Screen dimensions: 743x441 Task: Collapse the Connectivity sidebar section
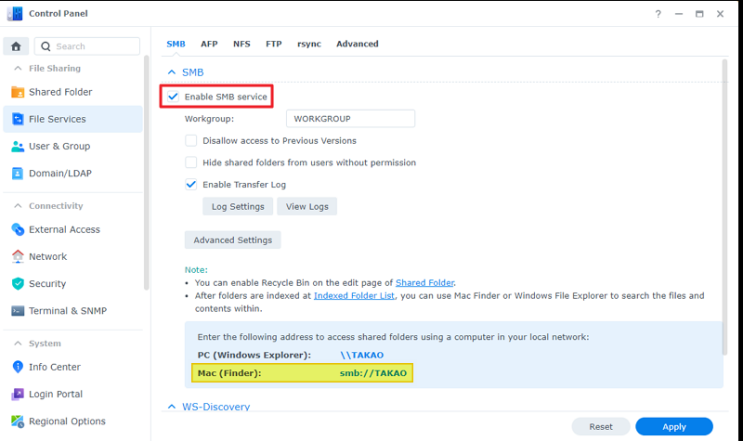(x=18, y=206)
